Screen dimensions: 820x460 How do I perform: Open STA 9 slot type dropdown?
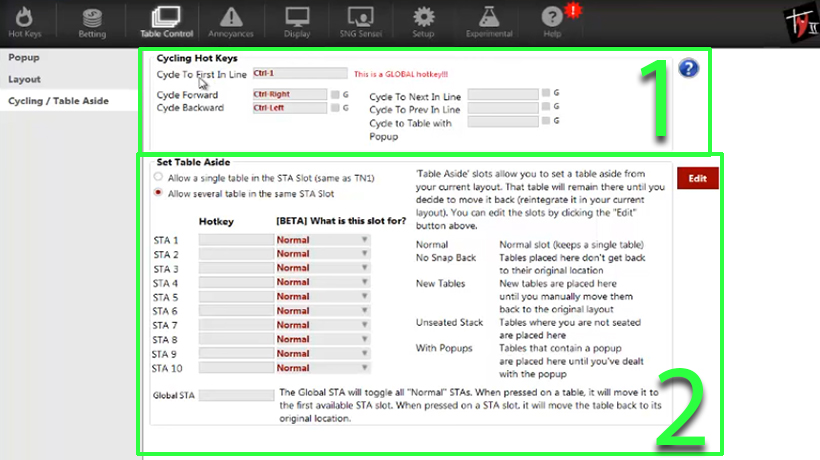(323, 353)
